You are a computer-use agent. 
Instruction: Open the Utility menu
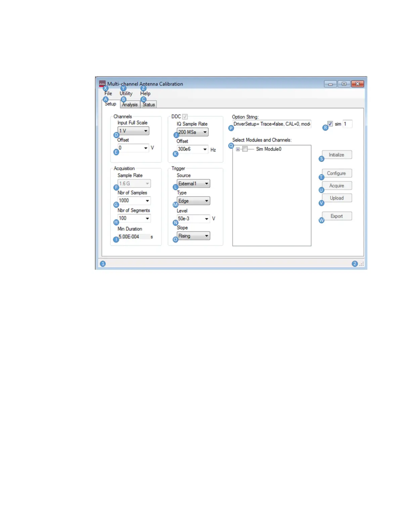[126, 93]
